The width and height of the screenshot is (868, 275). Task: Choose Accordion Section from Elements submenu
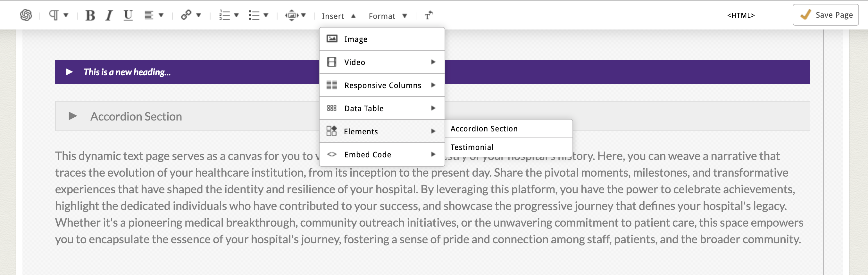pyautogui.click(x=484, y=129)
